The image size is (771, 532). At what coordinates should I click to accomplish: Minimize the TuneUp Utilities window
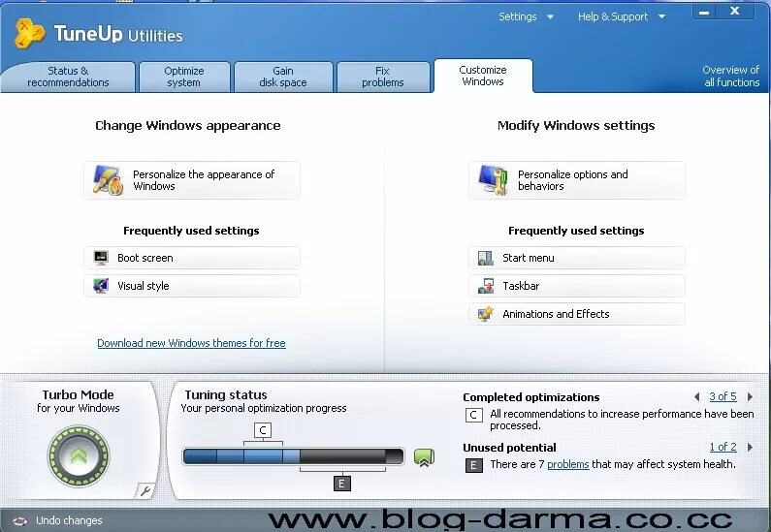(704, 12)
